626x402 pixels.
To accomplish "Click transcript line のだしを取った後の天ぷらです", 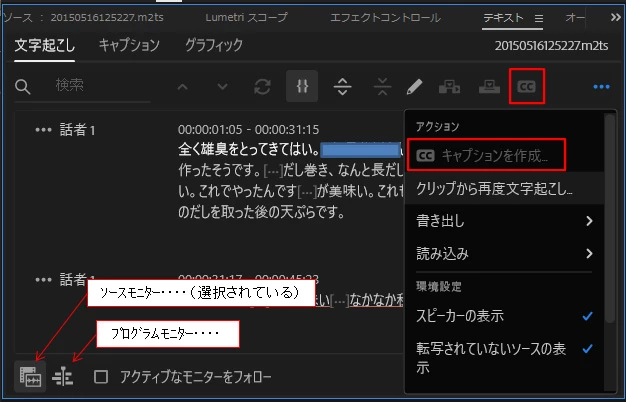I will [x=261, y=212].
